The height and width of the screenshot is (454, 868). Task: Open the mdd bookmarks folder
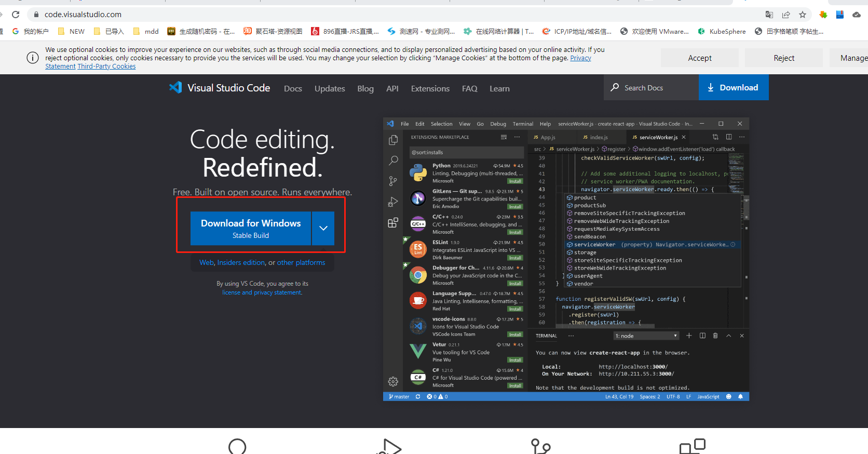click(146, 31)
